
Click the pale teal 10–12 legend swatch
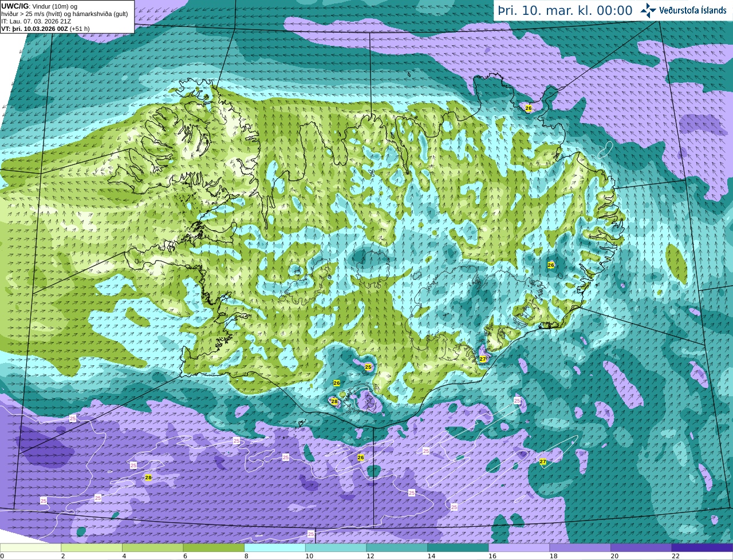[x=336, y=548]
